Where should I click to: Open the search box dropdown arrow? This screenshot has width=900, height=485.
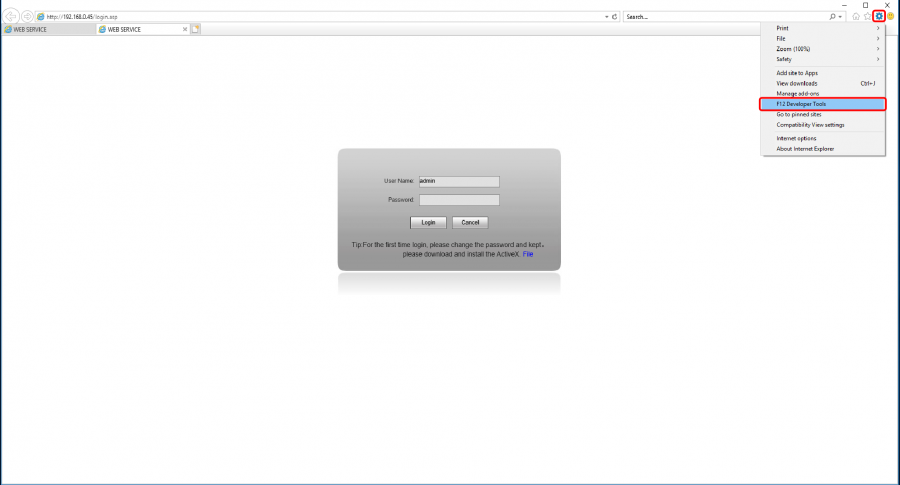click(x=843, y=17)
